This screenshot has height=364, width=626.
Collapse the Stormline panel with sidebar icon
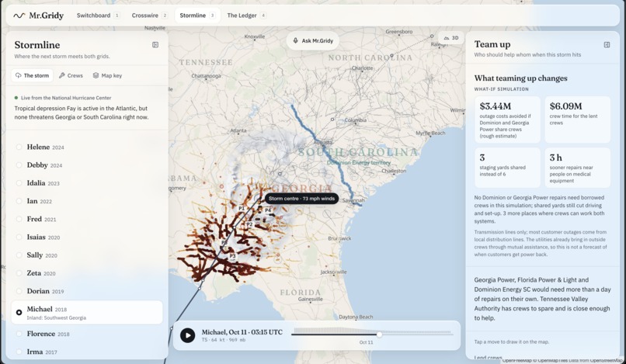(x=155, y=45)
